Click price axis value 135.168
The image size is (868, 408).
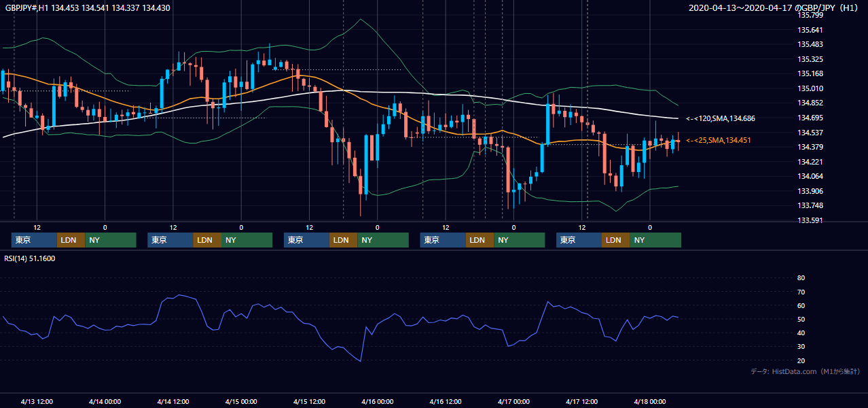coord(810,73)
